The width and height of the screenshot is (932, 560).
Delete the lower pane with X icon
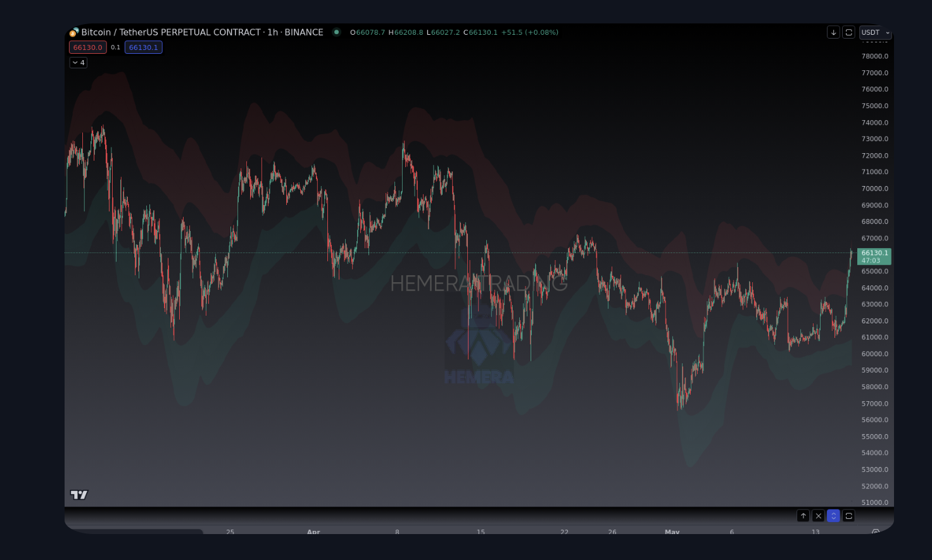(x=818, y=516)
